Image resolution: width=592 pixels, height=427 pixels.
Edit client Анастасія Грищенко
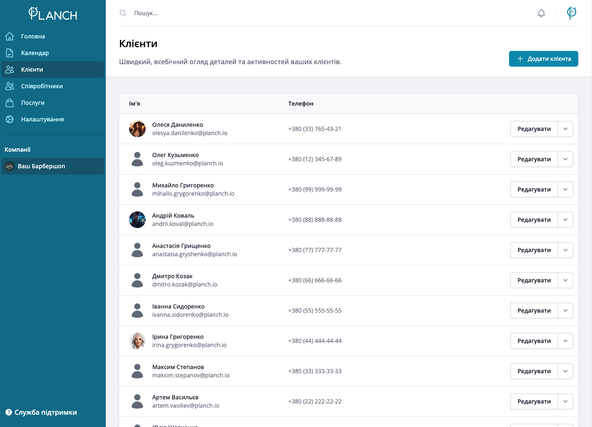coord(534,250)
